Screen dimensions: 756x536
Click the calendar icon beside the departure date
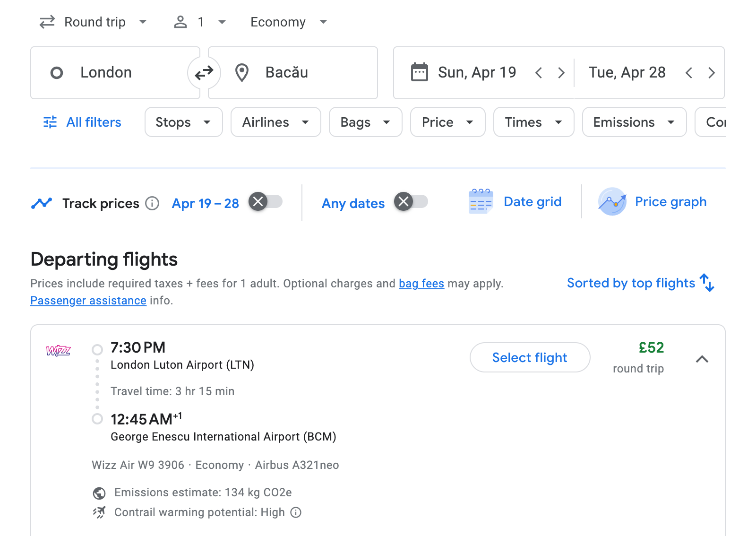tap(419, 72)
